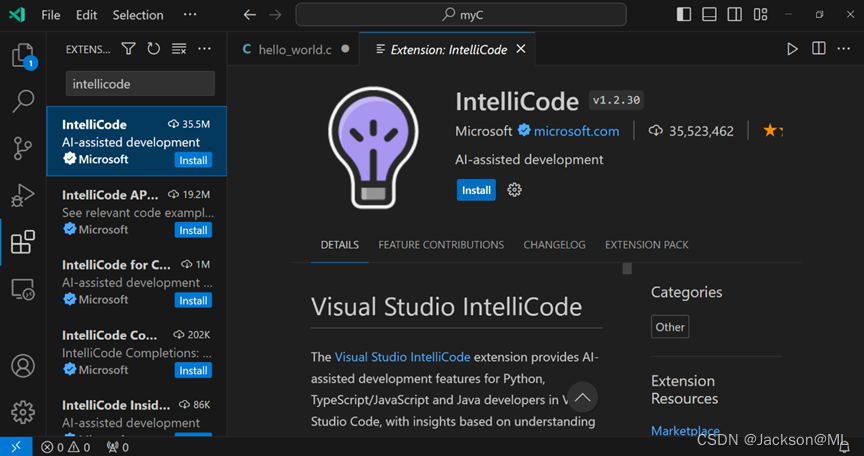Switch to the hello_world.c tab
Viewport: 864px width, 456px height.
pos(295,50)
